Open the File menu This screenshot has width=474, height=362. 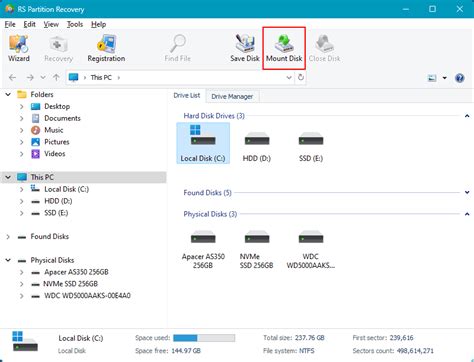click(10, 24)
